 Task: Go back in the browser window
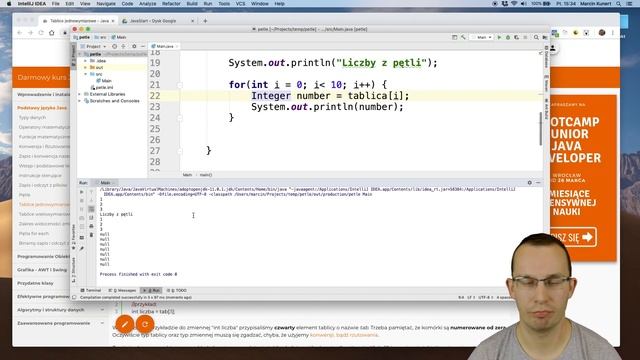pos(20,33)
